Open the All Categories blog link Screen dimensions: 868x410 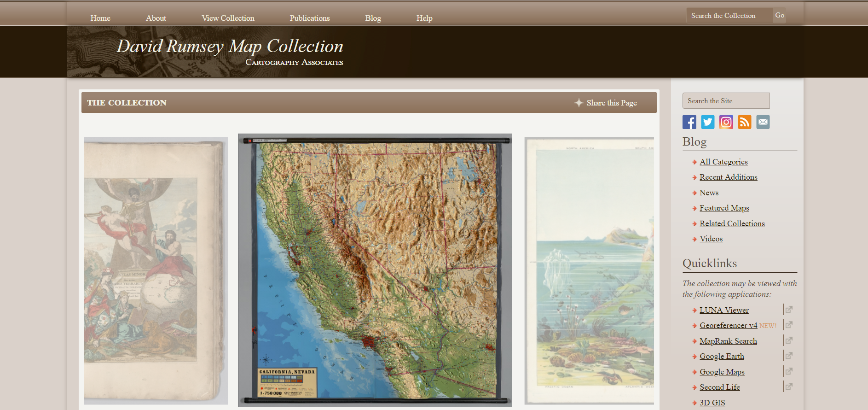pyautogui.click(x=723, y=162)
